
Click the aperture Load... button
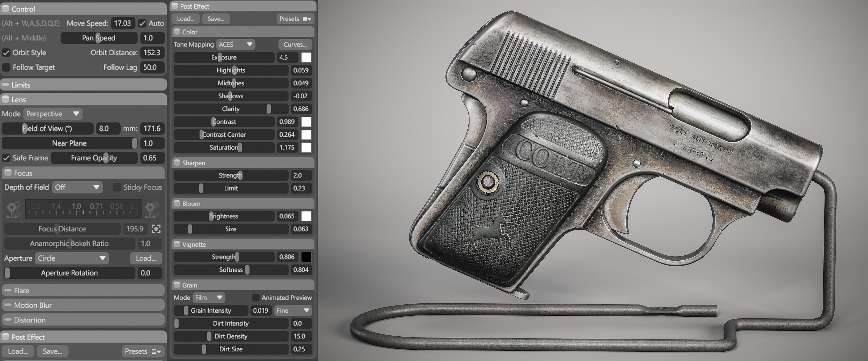coord(146,258)
